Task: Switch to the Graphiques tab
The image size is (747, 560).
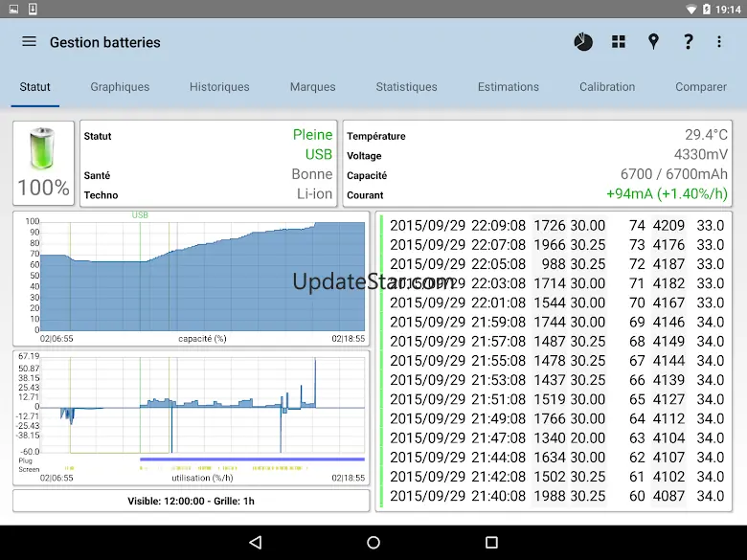Action: point(120,87)
